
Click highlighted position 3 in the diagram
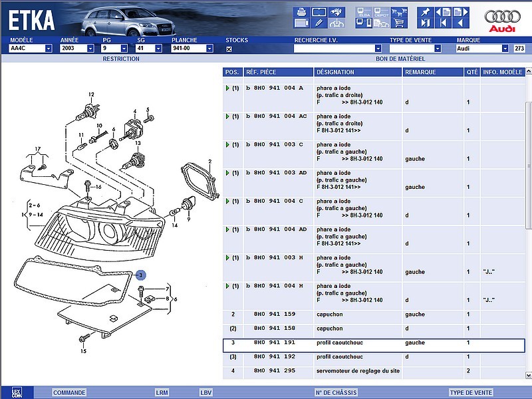click(x=140, y=275)
